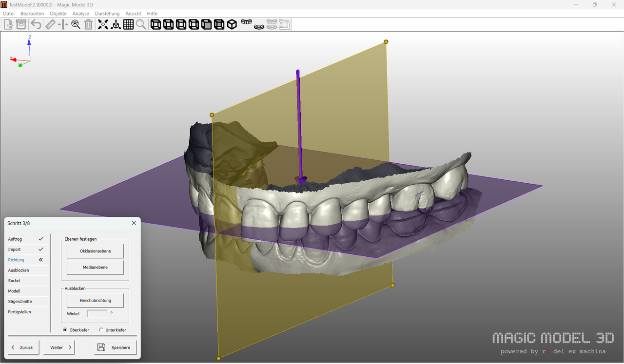
Task: Click the Winkel angle input field
Action: click(97, 314)
